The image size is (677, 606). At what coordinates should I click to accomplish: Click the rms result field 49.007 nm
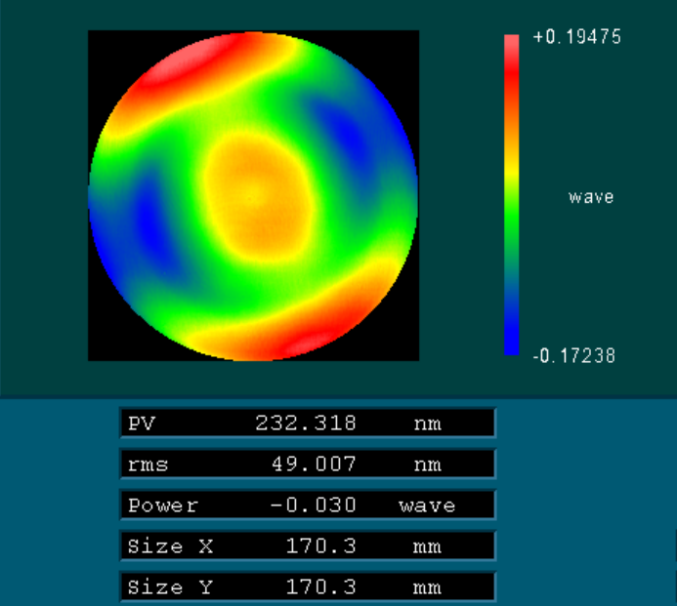coord(307,464)
